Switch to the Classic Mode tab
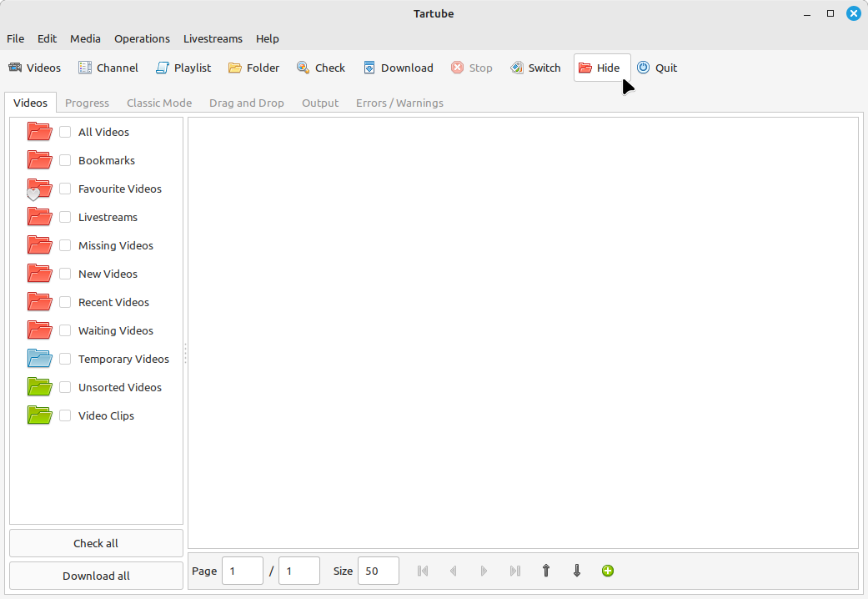 click(159, 103)
